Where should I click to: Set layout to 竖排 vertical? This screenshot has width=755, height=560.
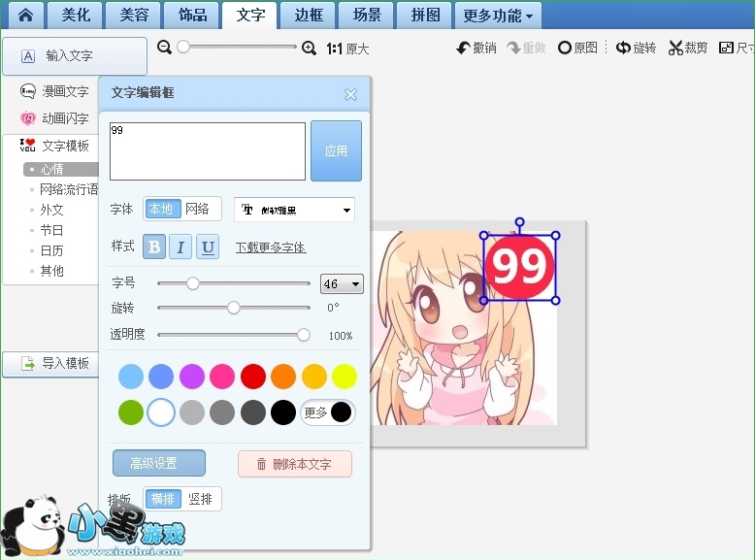200,499
